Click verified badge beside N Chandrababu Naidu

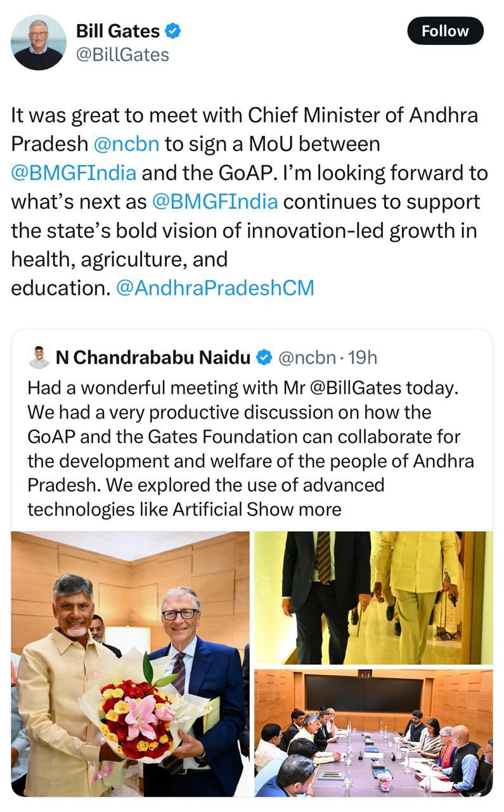(264, 358)
